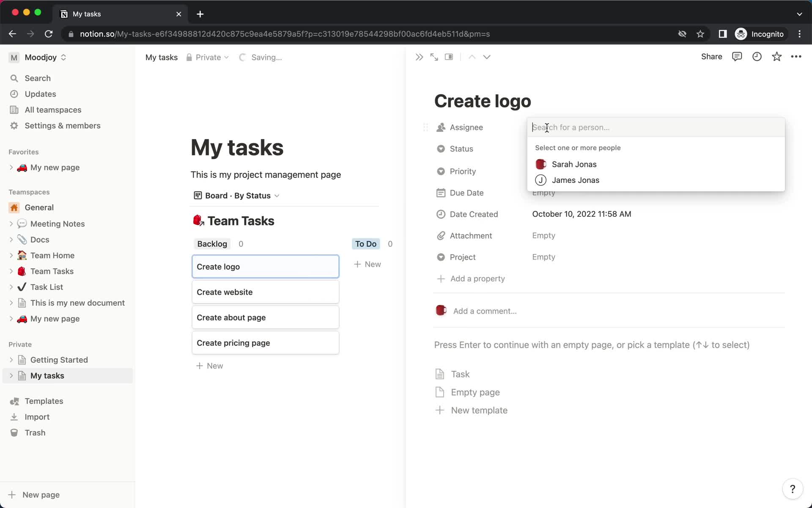Click the Priority icon
Image resolution: width=812 pixels, height=508 pixels.
click(x=440, y=171)
